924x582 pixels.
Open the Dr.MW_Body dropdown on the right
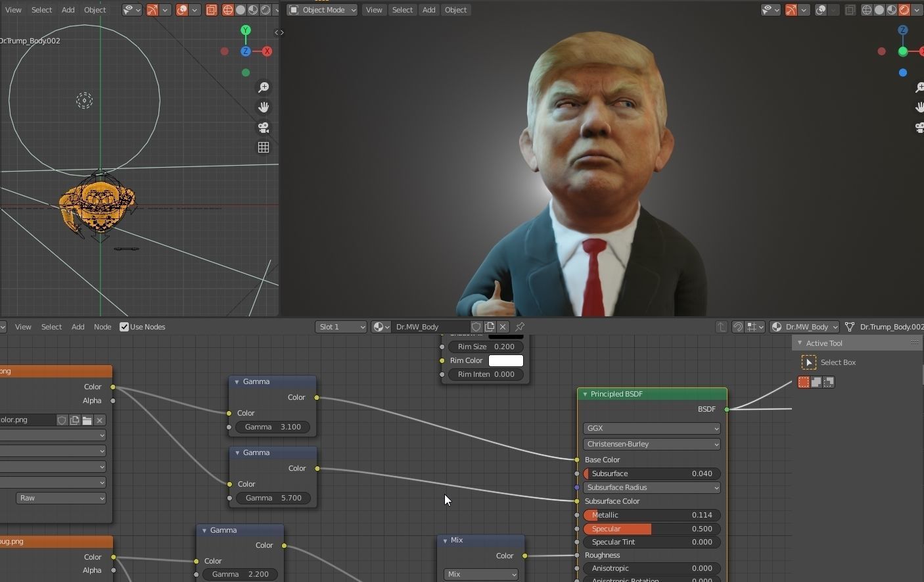pyautogui.click(x=805, y=327)
